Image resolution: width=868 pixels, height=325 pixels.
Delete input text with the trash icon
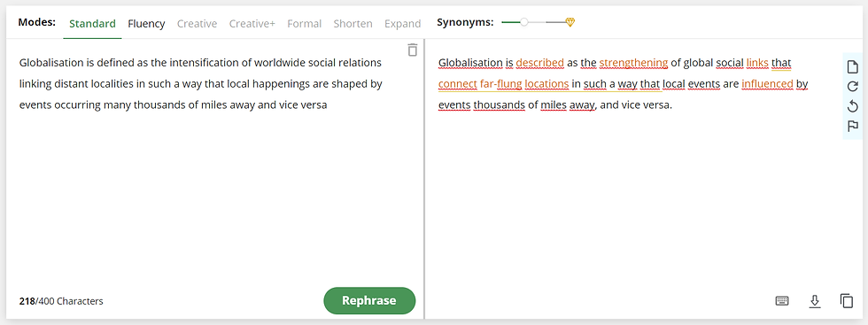[413, 50]
